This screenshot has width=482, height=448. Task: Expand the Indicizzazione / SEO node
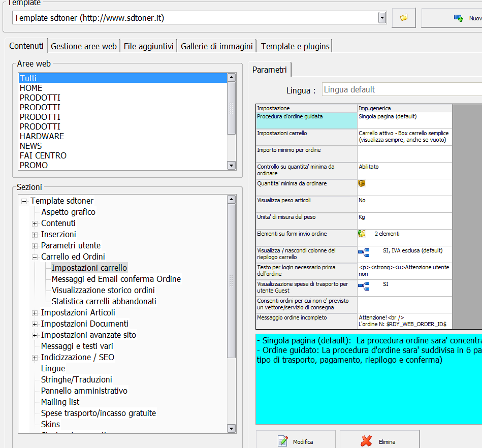coord(35,358)
